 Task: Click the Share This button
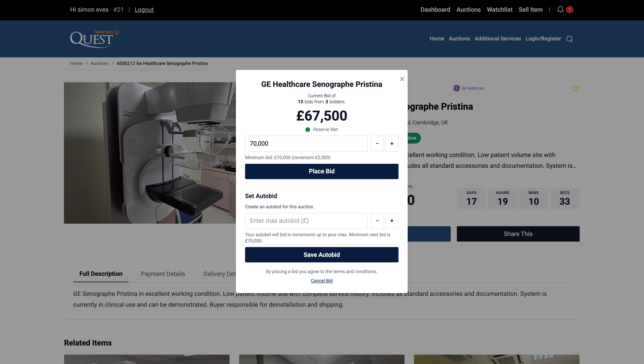(x=518, y=234)
